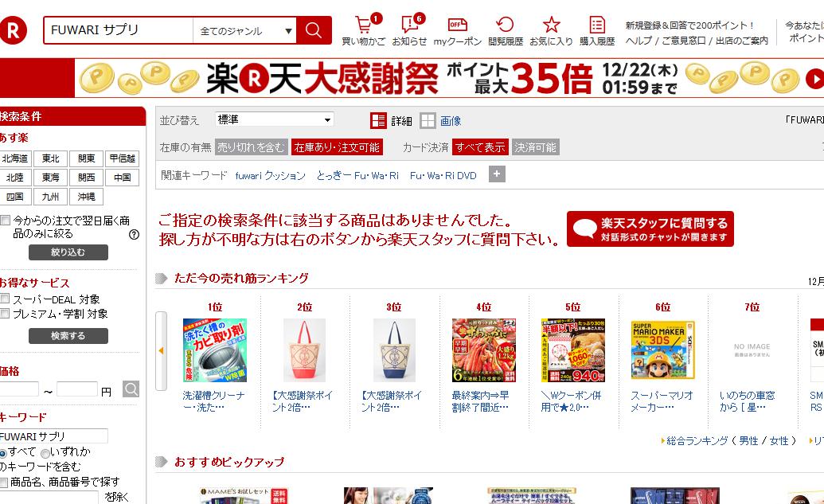Screen dimensions: 824x504
Task: Open the purchase history icon
Action: [x=597, y=25]
